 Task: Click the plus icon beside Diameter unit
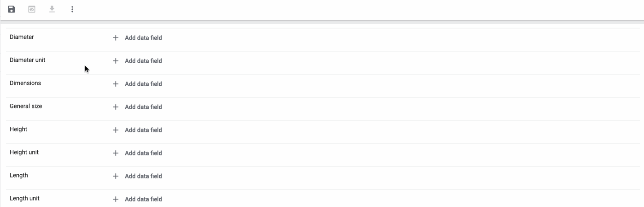(x=116, y=61)
